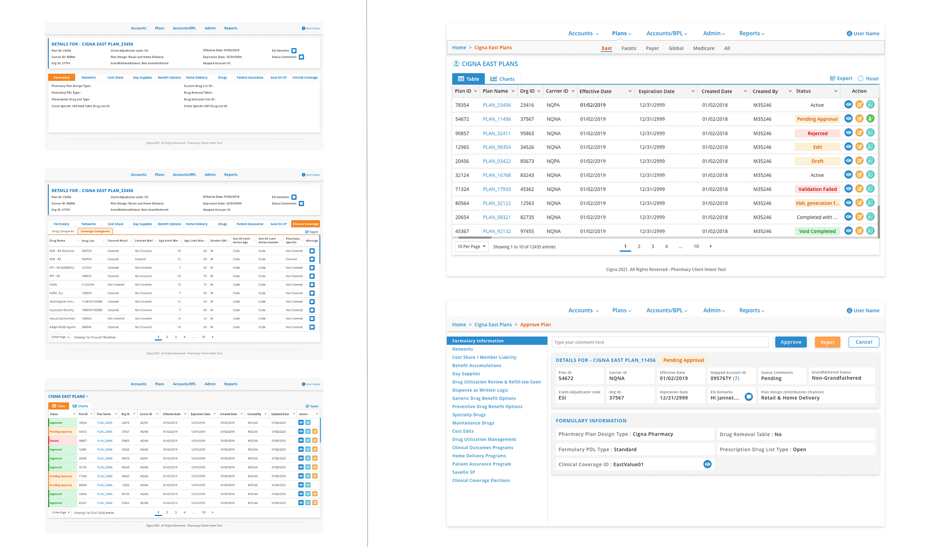View Validation Failed plan PLAN_17933 eye icon
This screenshot has height=560, width=929.
[x=848, y=189]
